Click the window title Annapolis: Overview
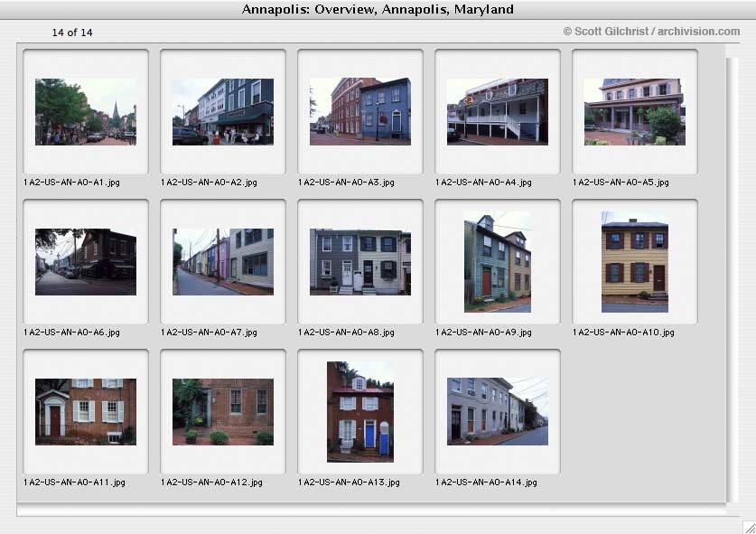 click(x=378, y=9)
